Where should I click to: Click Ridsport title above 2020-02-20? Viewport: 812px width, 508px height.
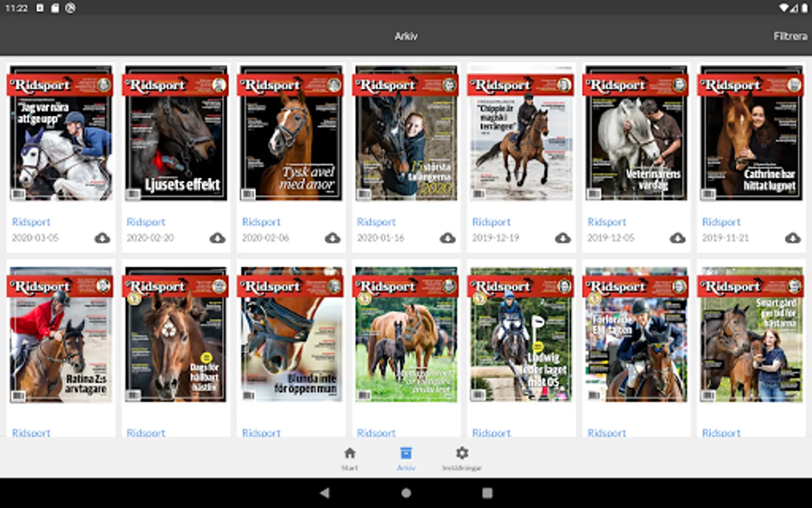[146, 222]
